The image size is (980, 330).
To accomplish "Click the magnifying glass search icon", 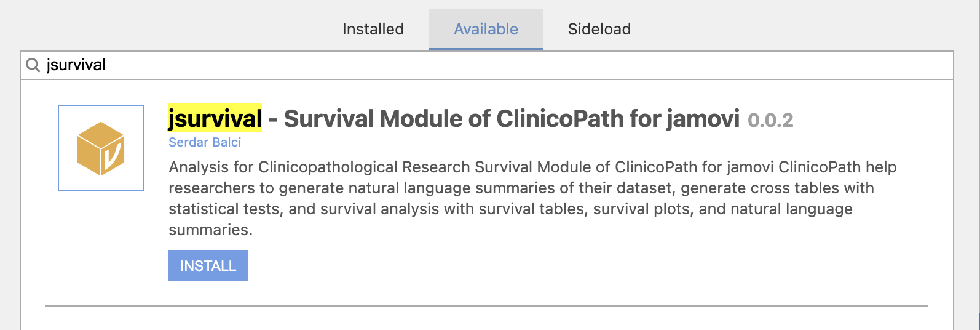I will 33,65.
